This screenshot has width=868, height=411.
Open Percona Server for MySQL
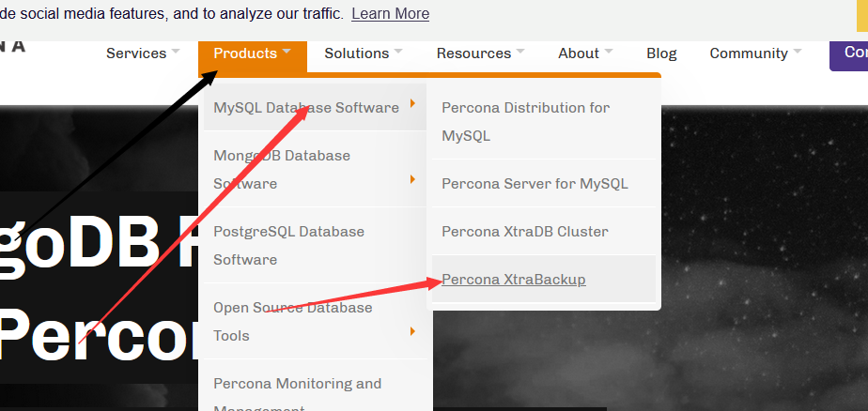[544, 183]
